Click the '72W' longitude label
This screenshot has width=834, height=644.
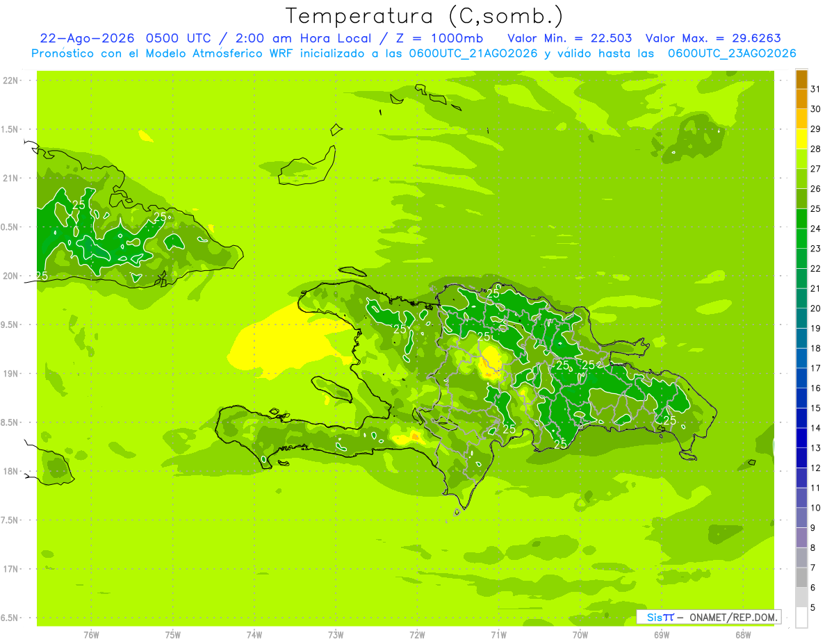click(417, 635)
